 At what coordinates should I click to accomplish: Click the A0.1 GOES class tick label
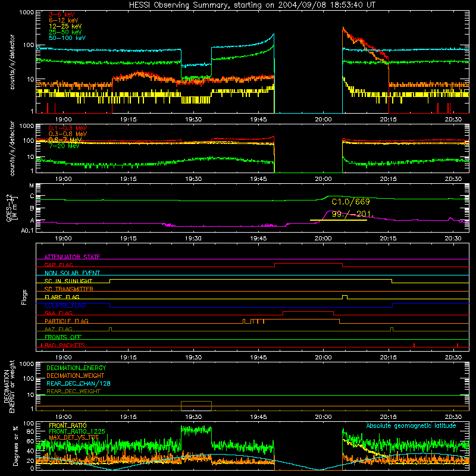[27, 230]
